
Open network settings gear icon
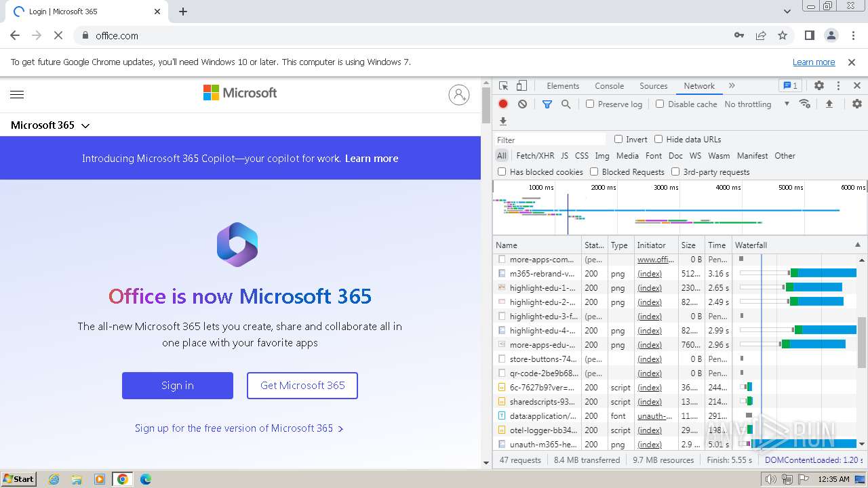857,104
